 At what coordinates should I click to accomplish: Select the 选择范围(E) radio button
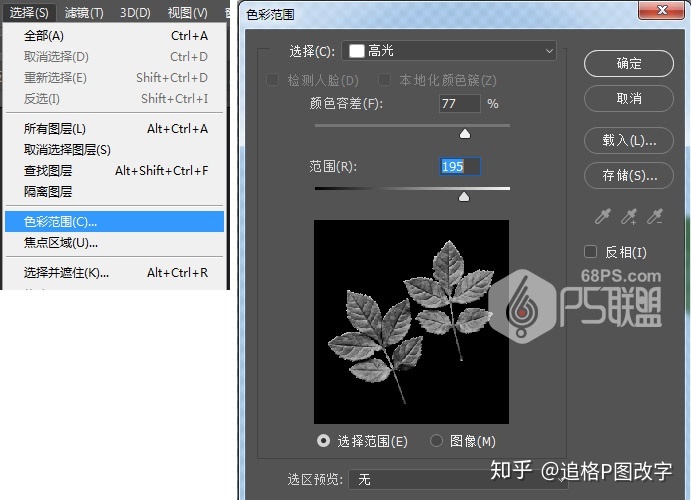[323, 441]
